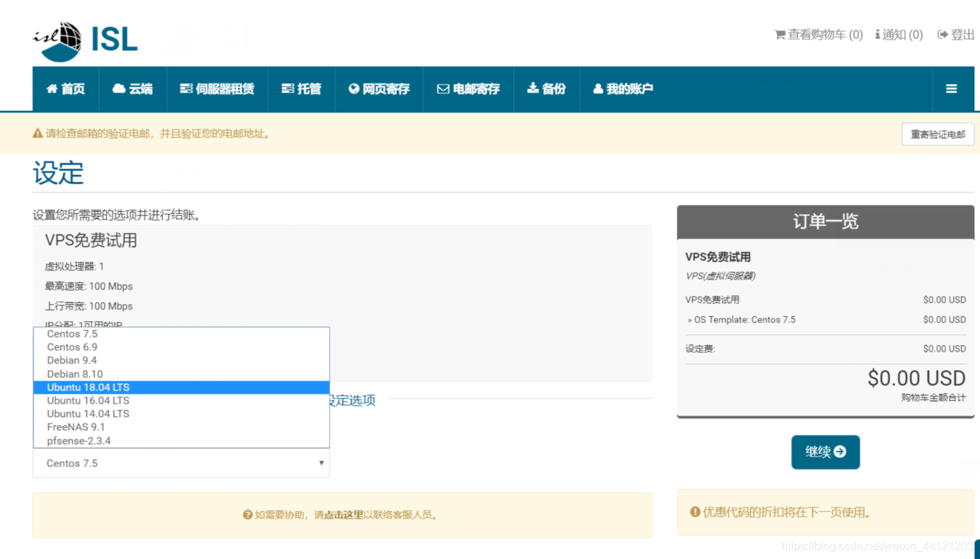Image resolution: width=980 pixels, height=559 pixels.
Task: Select FreeNAS 9.1 option
Action: click(x=181, y=427)
